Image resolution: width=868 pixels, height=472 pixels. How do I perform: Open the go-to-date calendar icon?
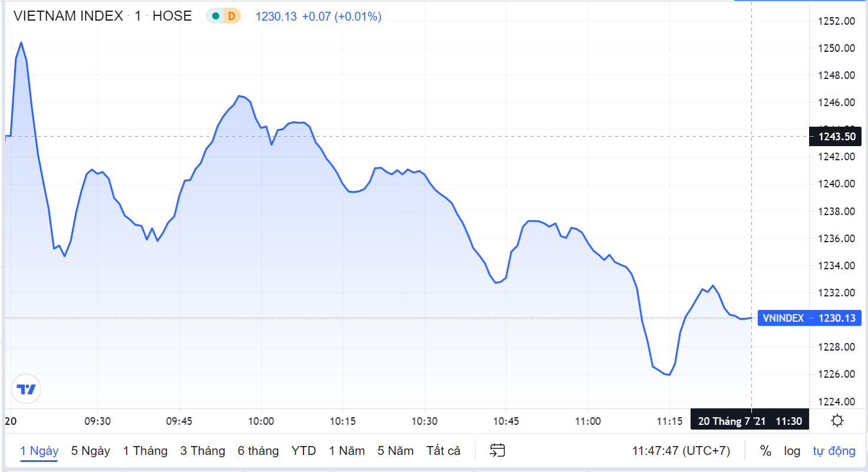tap(498, 451)
